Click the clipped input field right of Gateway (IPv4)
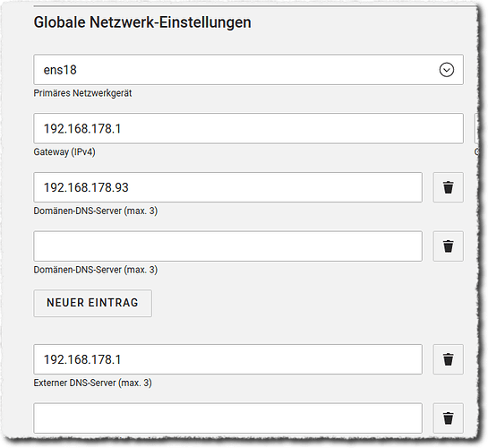Image resolution: width=488 pixels, height=448 pixels. point(475,129)
